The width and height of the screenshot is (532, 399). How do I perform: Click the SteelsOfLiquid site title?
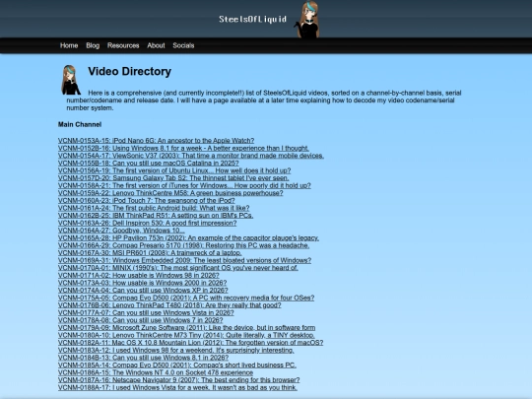(252, 19)
